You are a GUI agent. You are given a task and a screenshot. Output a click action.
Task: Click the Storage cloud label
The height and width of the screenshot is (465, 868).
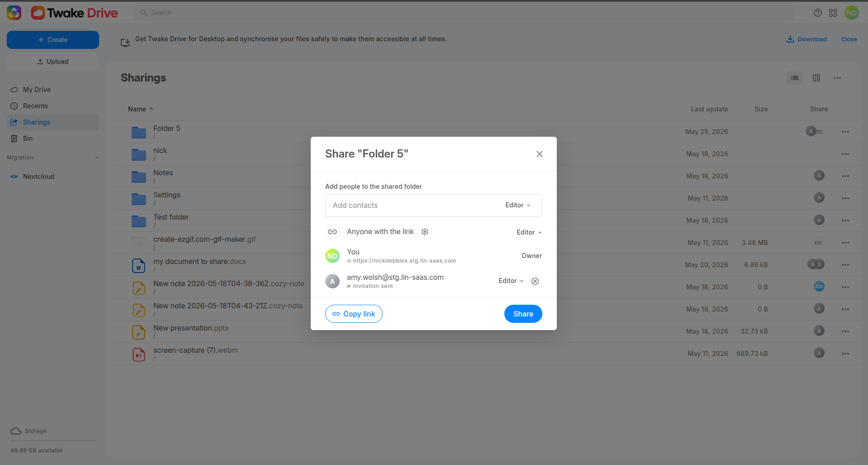[x=28, y=431]
